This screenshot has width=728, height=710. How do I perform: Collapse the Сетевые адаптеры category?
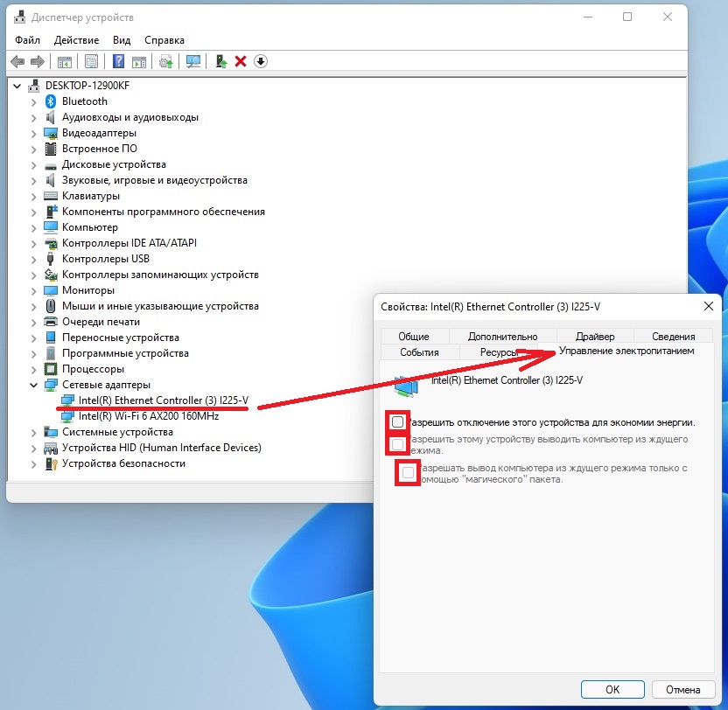coord(33,385)
